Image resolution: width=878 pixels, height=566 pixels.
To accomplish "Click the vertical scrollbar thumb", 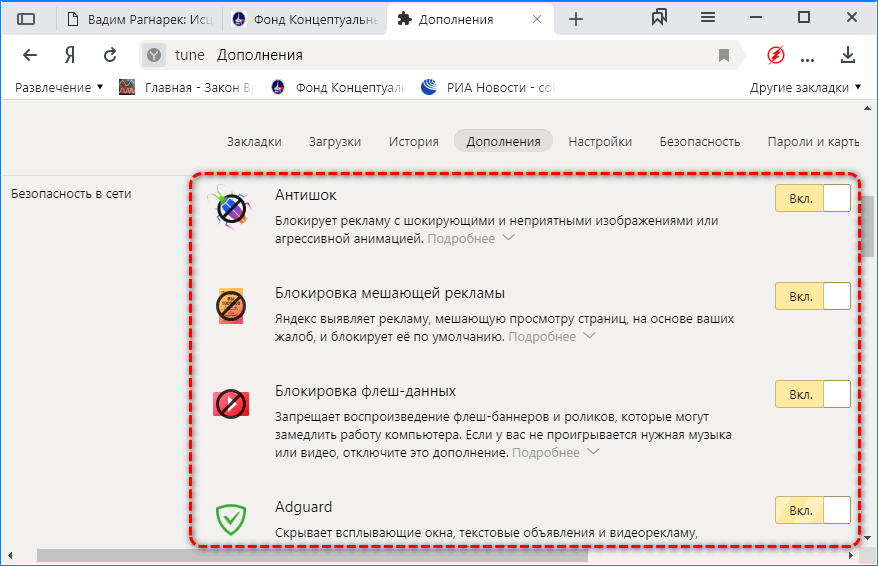I will [x=867, y=226].
